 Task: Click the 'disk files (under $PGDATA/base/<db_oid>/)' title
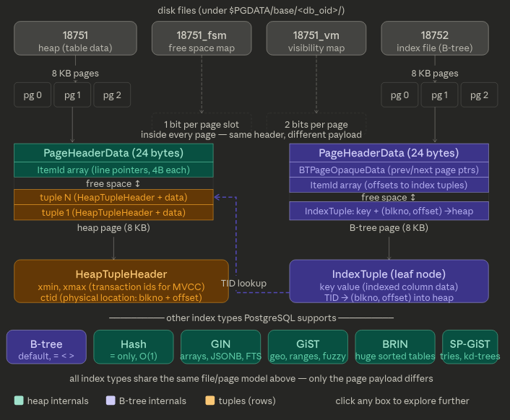point(251,10)
